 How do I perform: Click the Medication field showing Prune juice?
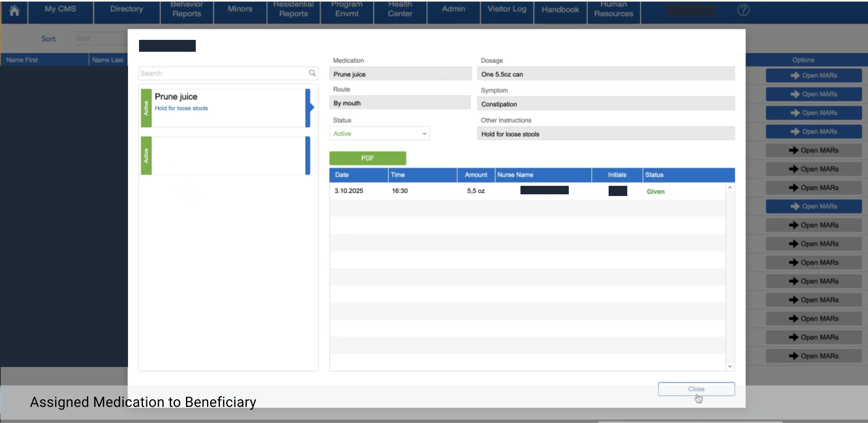click(x=400, y=74)
